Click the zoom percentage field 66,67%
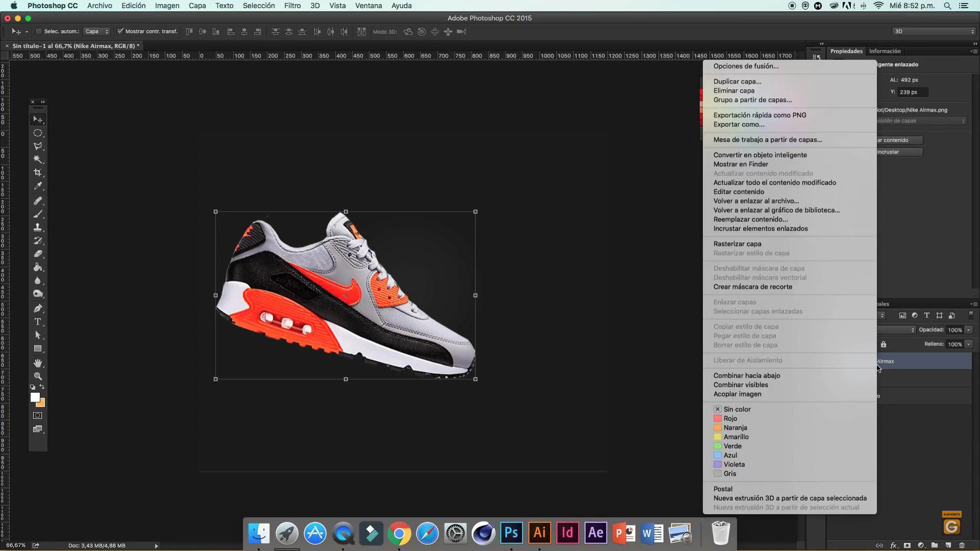Screen dimensions: 980x551 click(x=16, y=545)
